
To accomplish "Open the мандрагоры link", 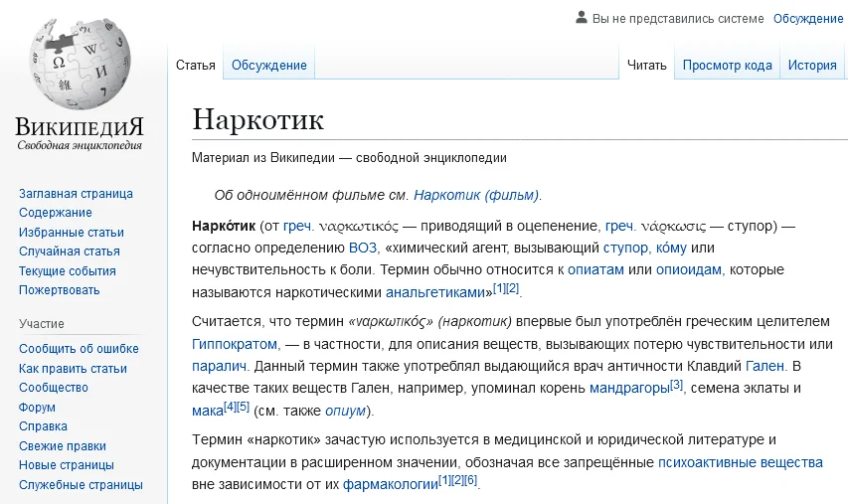I will (x=629, y=389).
